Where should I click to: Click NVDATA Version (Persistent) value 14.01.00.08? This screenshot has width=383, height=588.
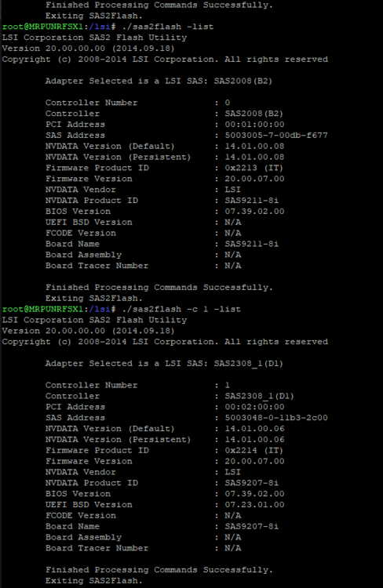[x=254, y=157]
